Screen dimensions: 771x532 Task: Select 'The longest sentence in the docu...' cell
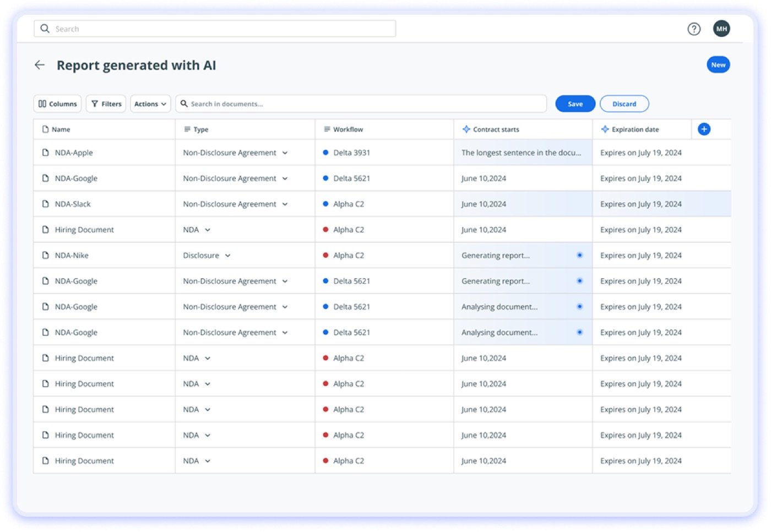[523, 153]
